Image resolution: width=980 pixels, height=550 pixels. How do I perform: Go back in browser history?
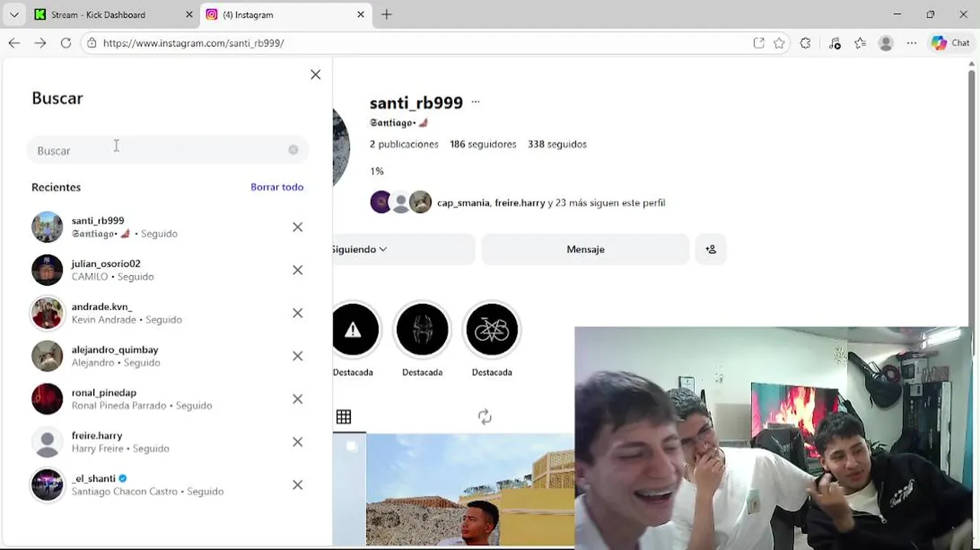coord(14,43)
